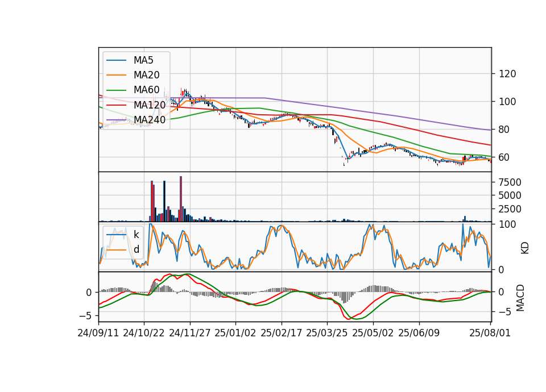Click the 24/09/11 date axis label

pyautogui.click(x=98, y=333)
